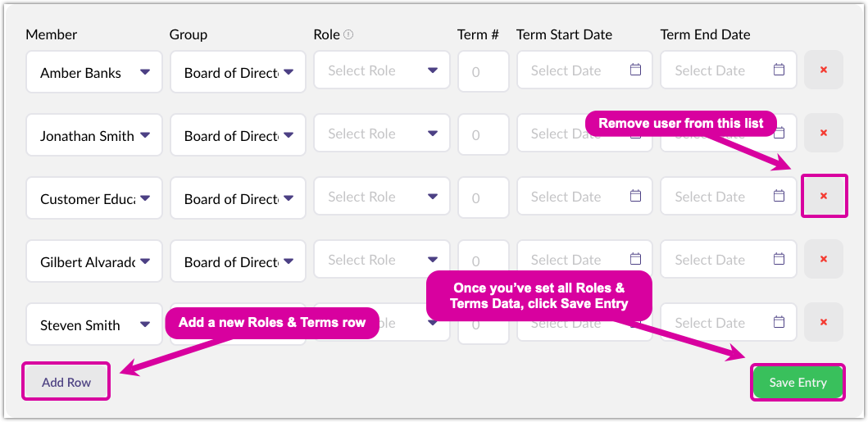Viewport: 868px width, 422px height.
Task: Click the x icon for Gilbert Alvarado
Action: click(823, 260)
